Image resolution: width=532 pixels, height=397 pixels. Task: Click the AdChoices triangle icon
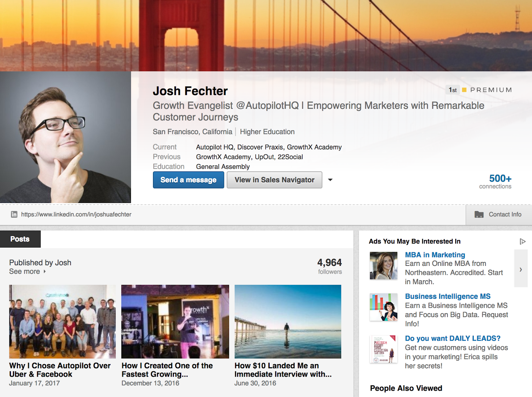522,241
